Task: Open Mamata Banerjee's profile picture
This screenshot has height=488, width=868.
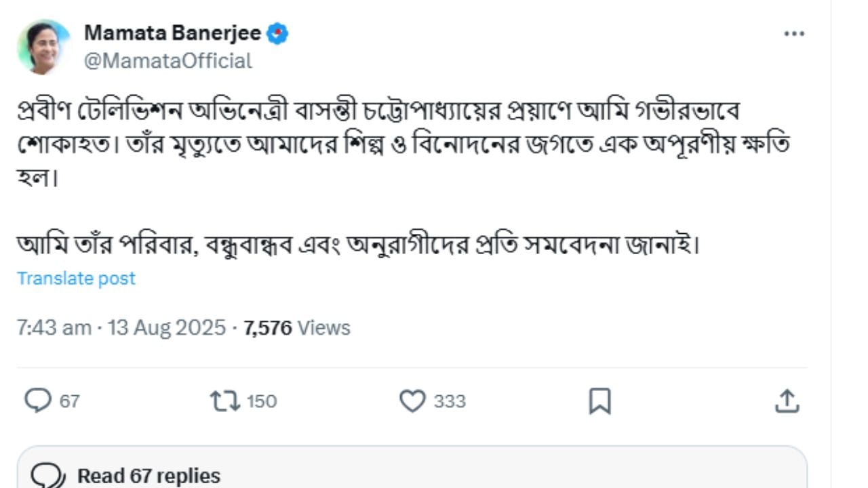Action: pos(44,46)
